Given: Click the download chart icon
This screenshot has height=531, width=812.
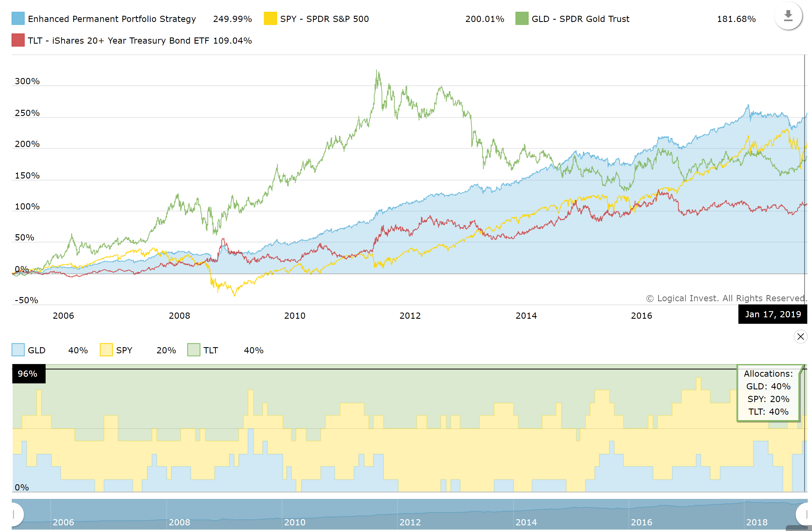Looking at the screenshot, I should point(788,16).
